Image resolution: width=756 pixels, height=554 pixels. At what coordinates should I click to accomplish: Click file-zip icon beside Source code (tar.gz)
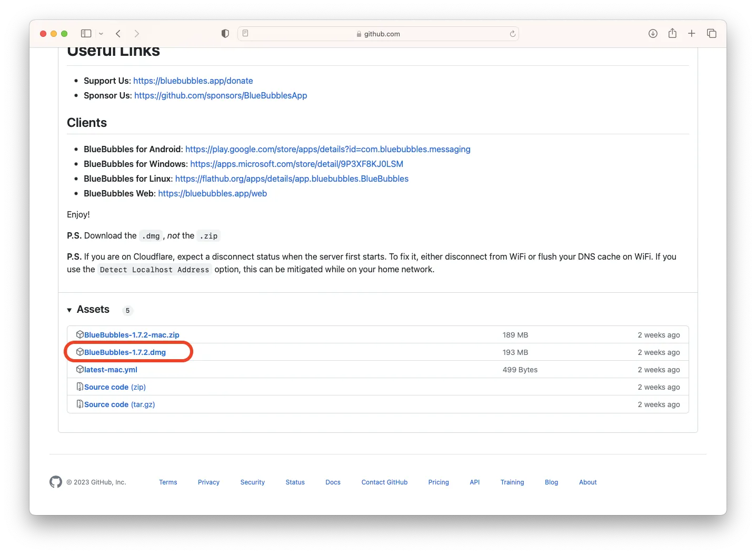80,404
